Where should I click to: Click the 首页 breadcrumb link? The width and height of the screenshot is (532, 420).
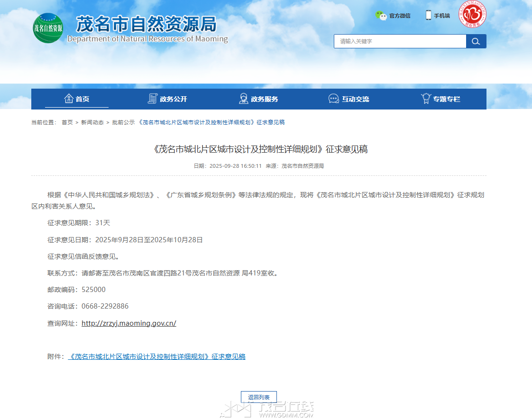point(67,122)
